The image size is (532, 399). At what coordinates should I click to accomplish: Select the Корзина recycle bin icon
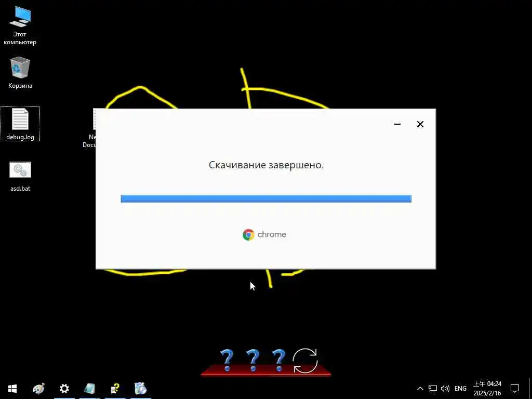pyautogui.click(x=20, y=73)
